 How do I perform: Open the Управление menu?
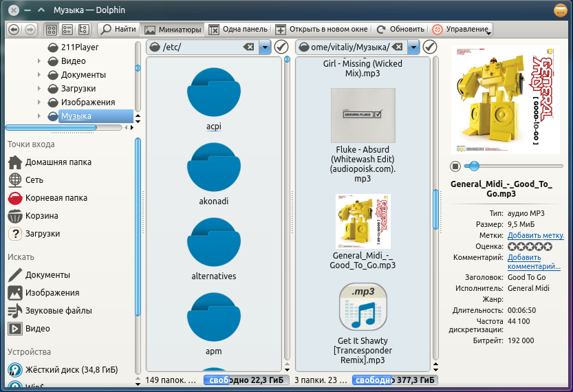[x=461, y=29]
